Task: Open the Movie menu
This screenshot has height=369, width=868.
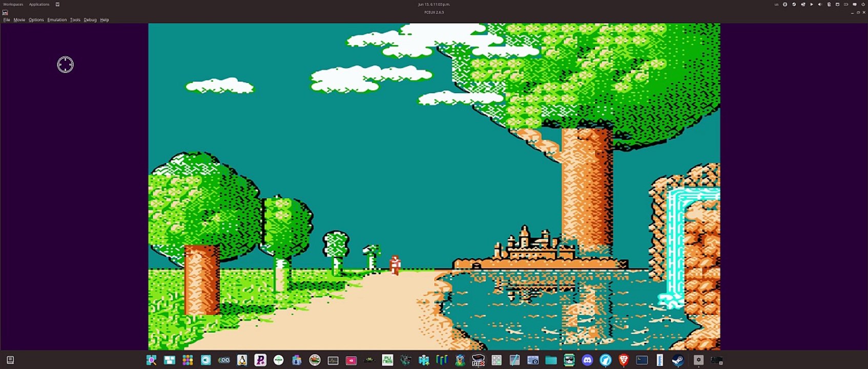Action: 19,19
